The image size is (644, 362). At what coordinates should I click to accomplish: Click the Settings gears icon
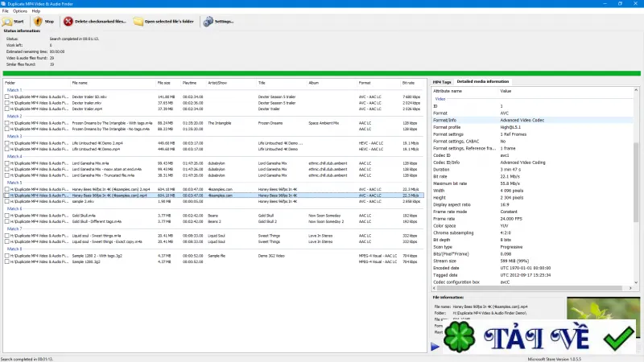208,22
